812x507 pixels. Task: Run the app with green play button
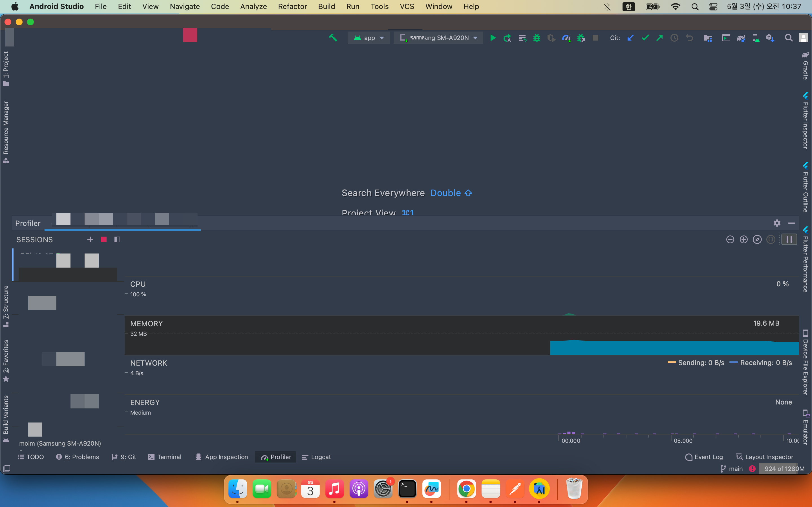tap(493, 38)
